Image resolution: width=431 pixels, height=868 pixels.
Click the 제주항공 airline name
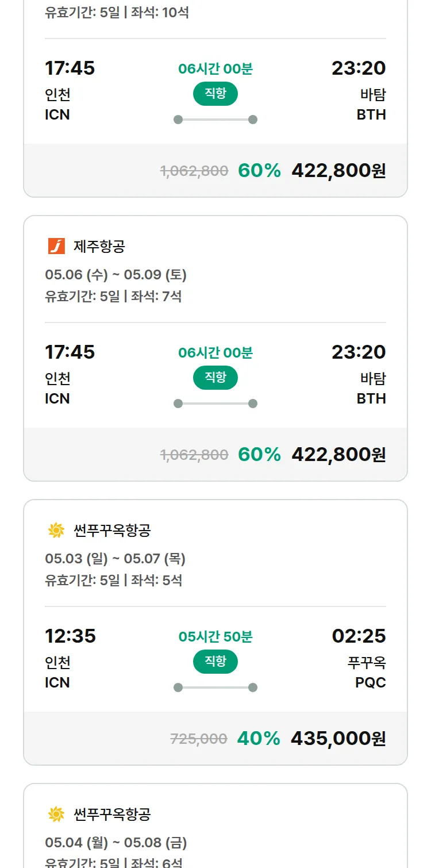tap(99, 246)
